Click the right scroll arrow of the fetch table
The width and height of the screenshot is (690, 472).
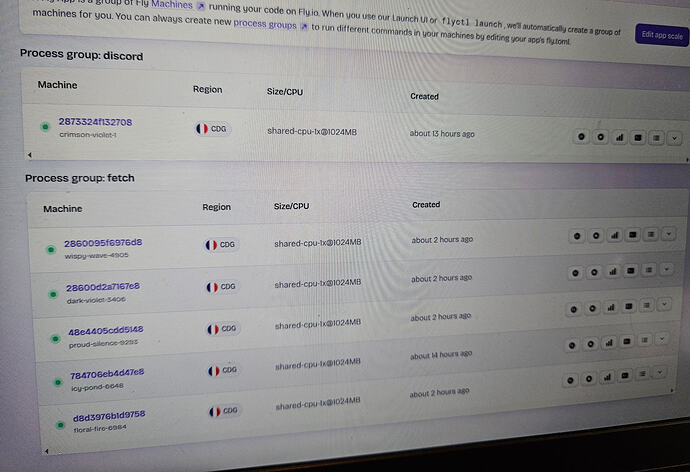tap(672, 390)
